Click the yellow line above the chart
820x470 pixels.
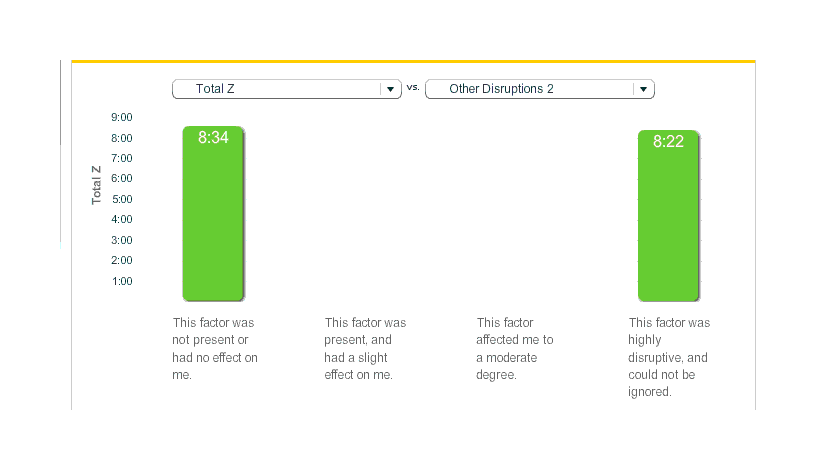413,61
